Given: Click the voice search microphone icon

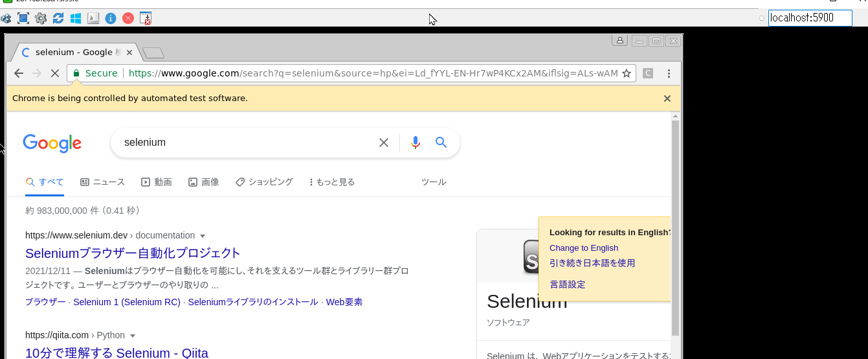Looking at the screenshot, I should 416,143.
